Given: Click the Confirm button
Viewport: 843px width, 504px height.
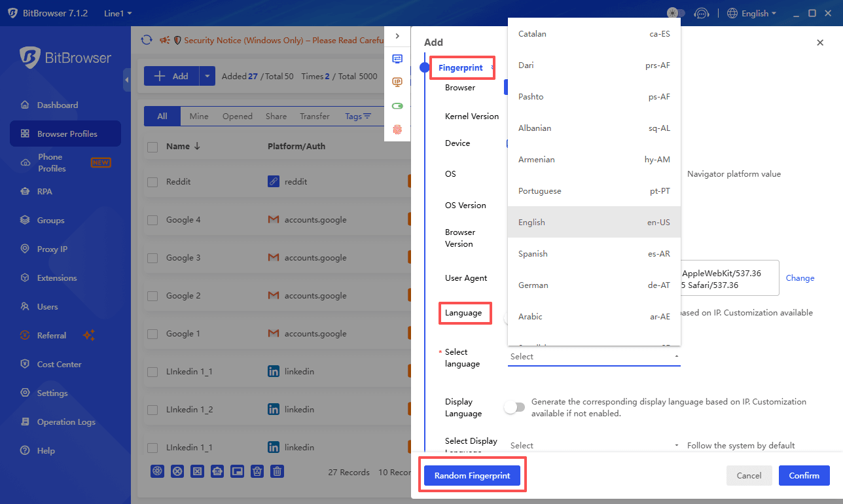Looking at the screenshot, I should 804,476.
